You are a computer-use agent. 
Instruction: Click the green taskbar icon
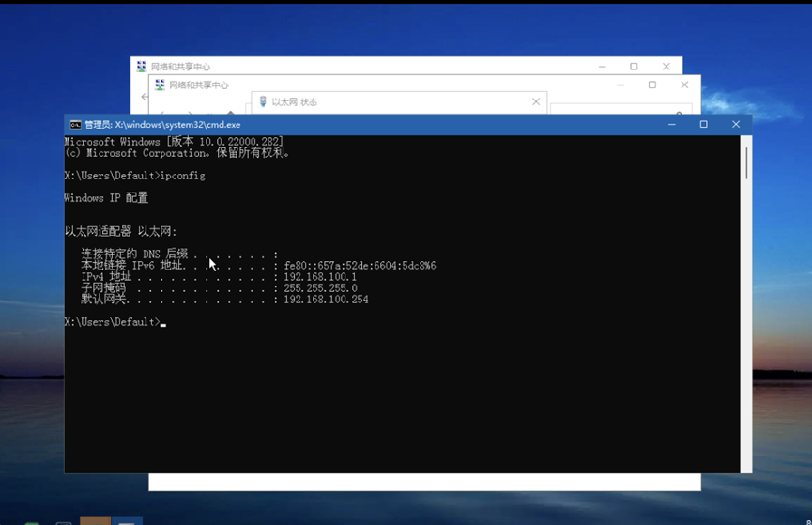point(32,523)
